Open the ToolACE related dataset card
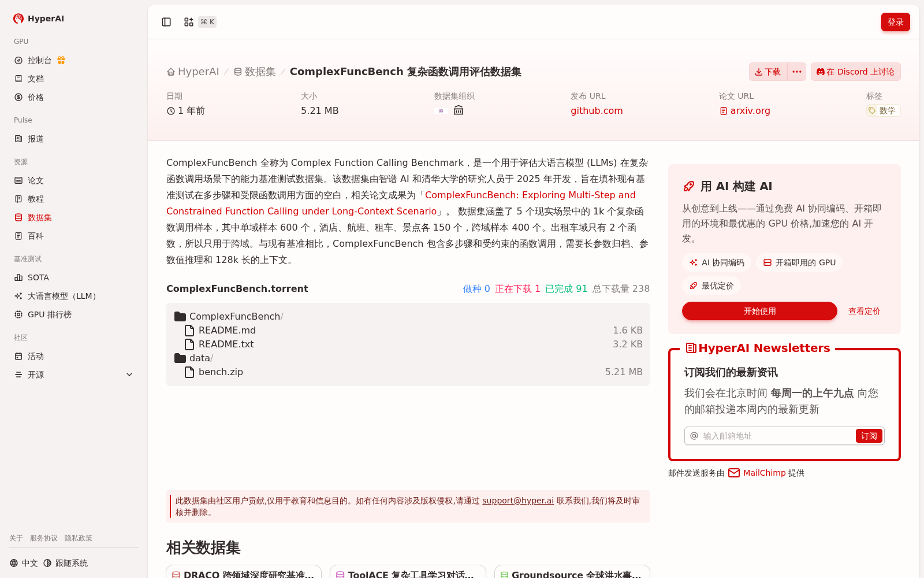Screen dimensions: 924x578 click(x=408, y=572)
